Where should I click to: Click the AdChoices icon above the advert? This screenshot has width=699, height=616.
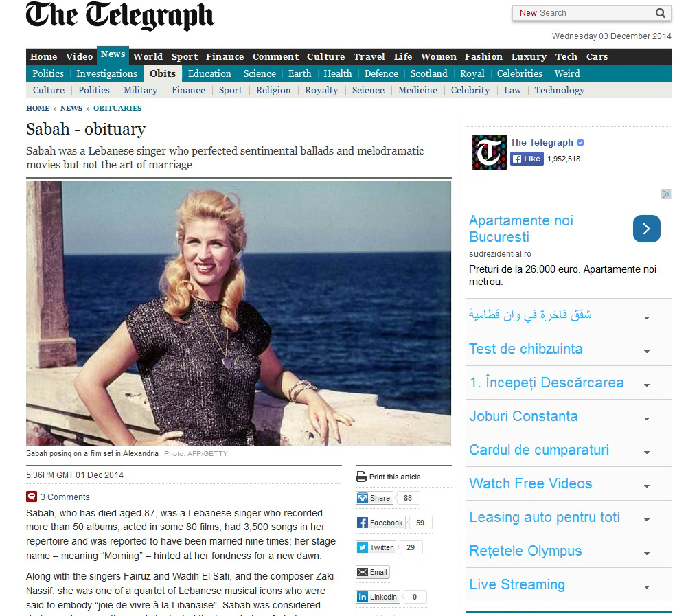(x=665, y=194)
